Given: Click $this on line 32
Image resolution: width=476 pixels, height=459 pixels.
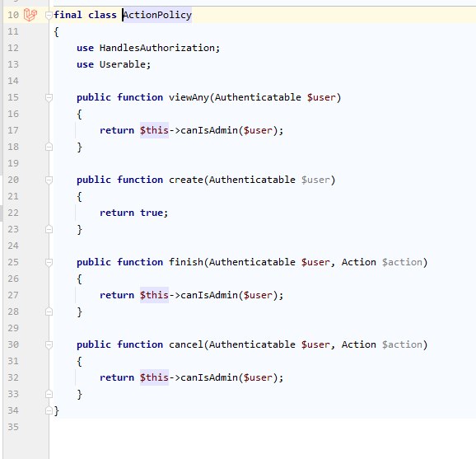Looking at the screenshot, I should (x=154, y=377).
